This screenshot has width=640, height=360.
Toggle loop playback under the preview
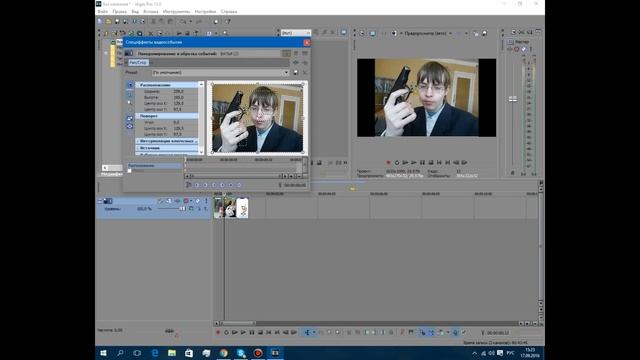[397, 162]
